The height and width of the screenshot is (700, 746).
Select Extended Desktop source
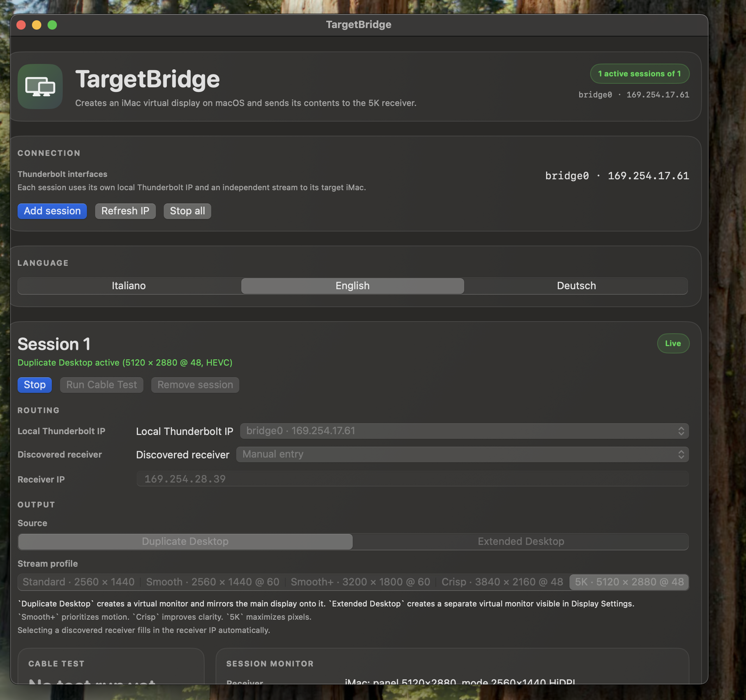[521, 541]
